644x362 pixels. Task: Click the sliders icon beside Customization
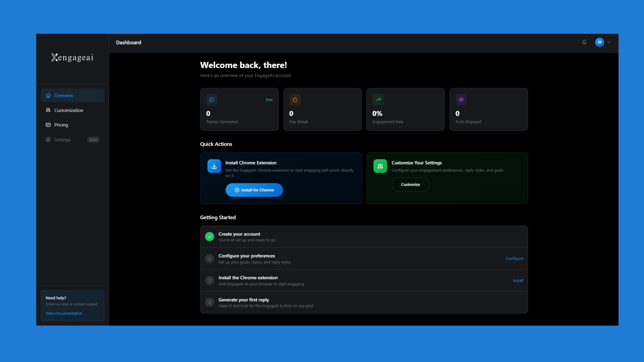(48, 110)
